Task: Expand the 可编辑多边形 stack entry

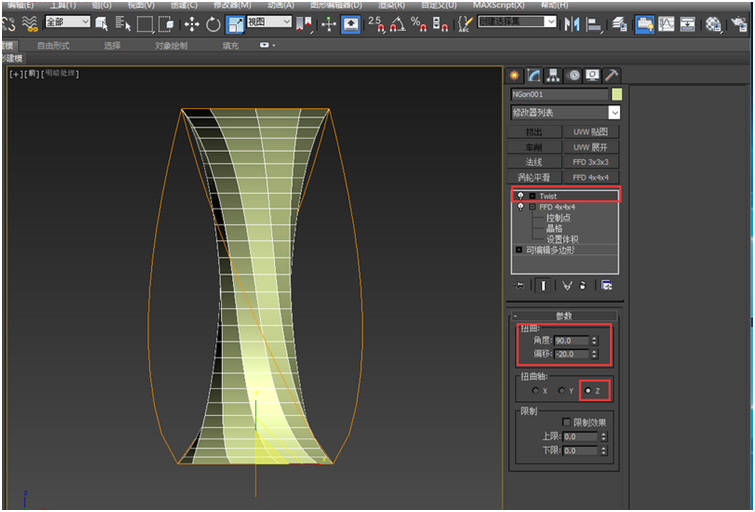Action: (519, 250)
